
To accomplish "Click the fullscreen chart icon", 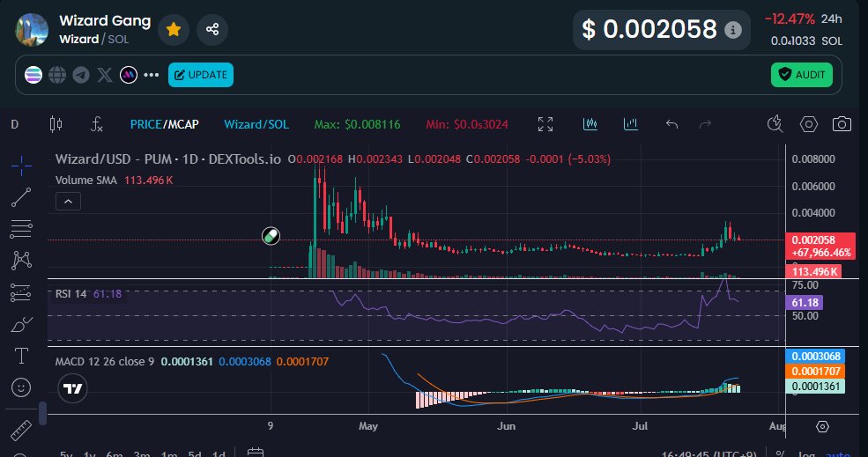I will coord(545,124).
